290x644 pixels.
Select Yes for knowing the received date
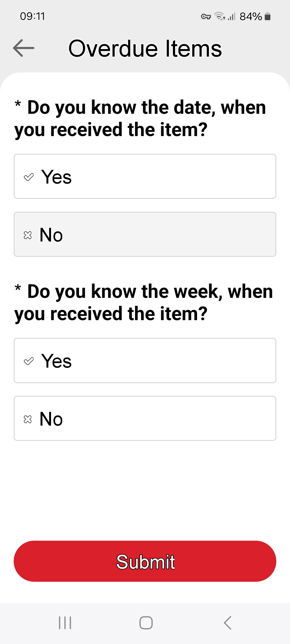click(145, 176)
